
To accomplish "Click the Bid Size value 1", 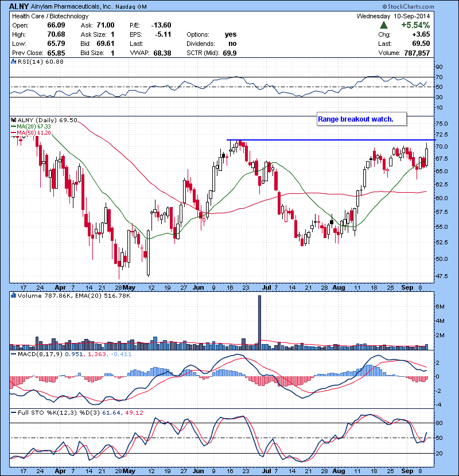I will 112,53.
